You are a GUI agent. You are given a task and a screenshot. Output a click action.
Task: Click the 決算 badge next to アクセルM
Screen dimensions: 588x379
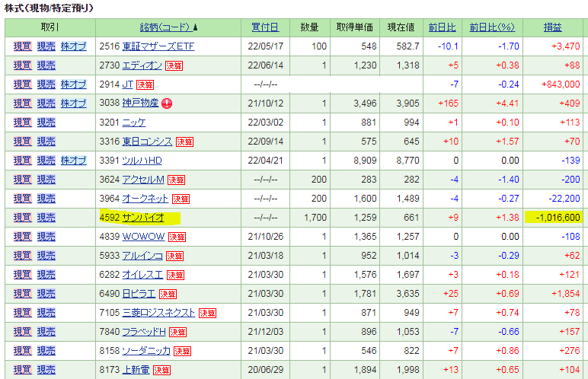click(176, 180)
